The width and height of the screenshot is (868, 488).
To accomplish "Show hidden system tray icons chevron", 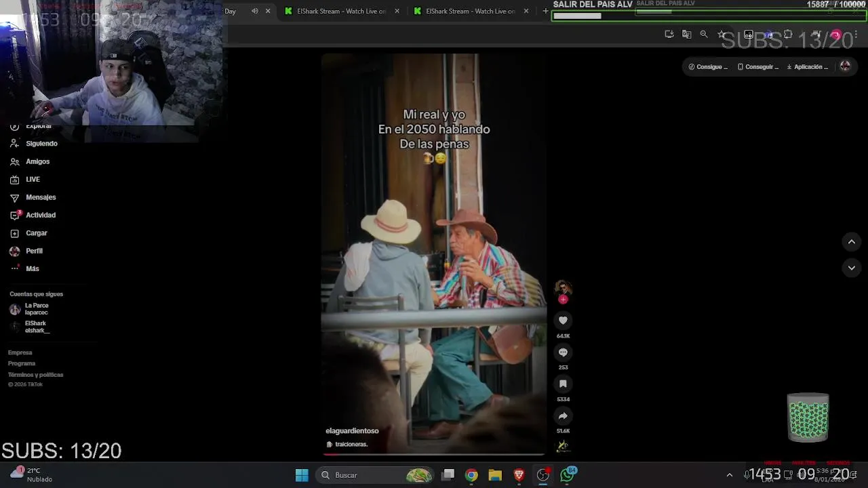I will tap(729, 475).
